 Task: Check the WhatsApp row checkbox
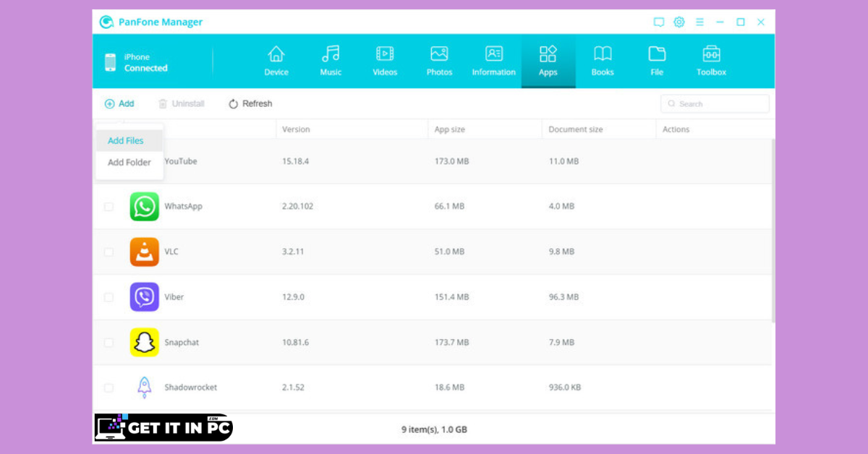pos(109,207)
